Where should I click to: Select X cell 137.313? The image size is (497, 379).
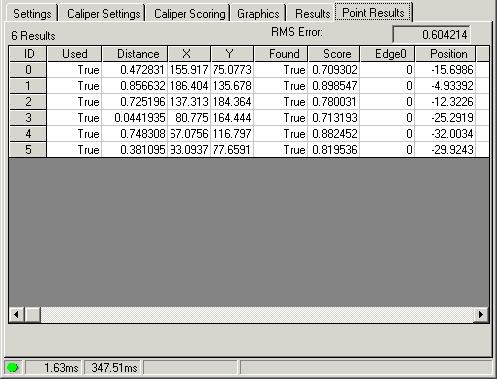pos(189,102)
